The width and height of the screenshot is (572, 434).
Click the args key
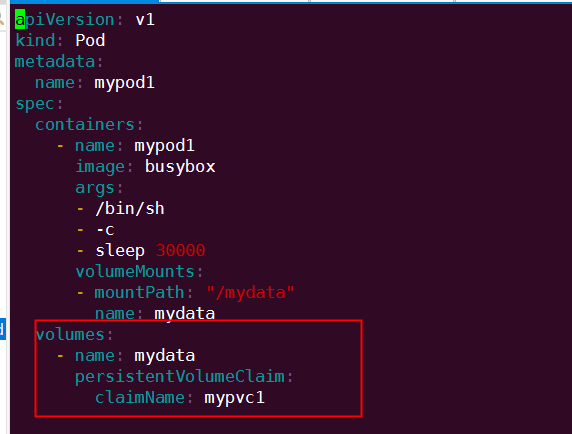95,188
